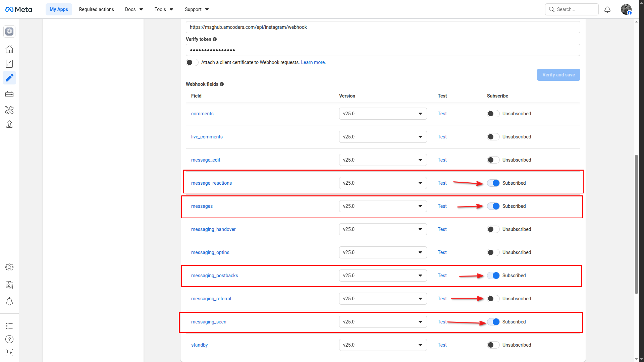The image size is (644, 362).
Task: Unsubscribe from the messages webhook field
Action: pyautogui.click(x=493, y=206)
